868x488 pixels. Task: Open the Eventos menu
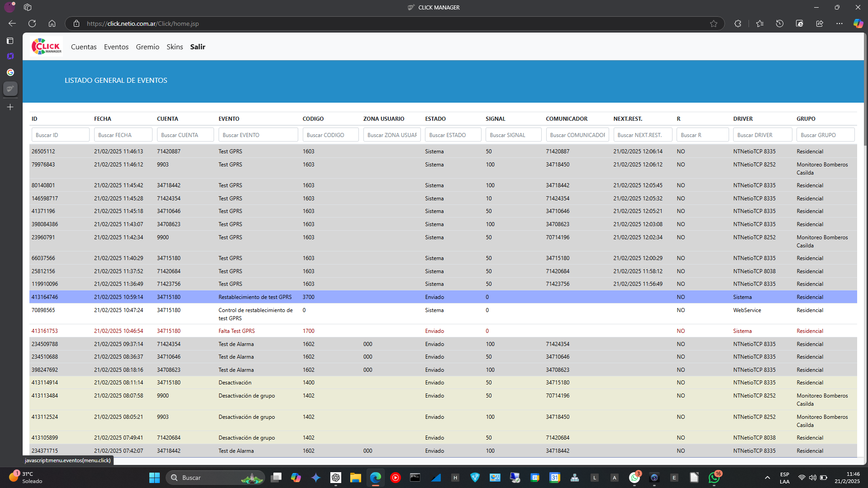point(116,47)
